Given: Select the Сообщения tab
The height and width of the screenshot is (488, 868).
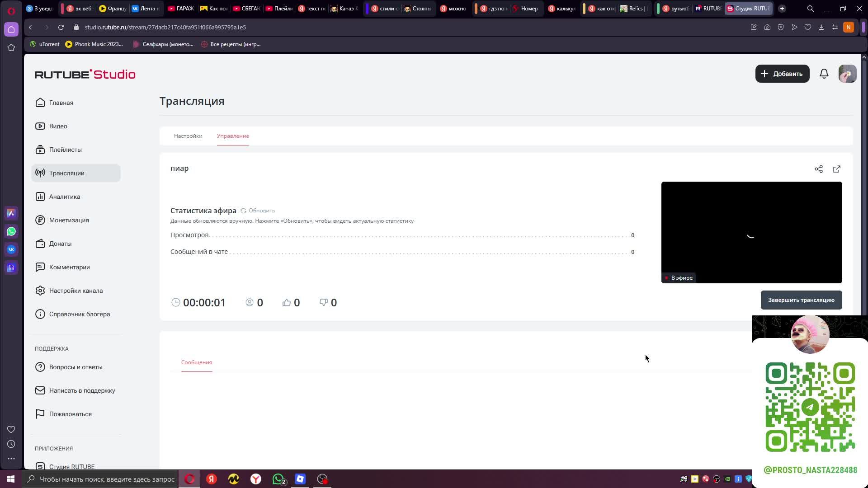Looking at the screenshot, I should (196, 362).
